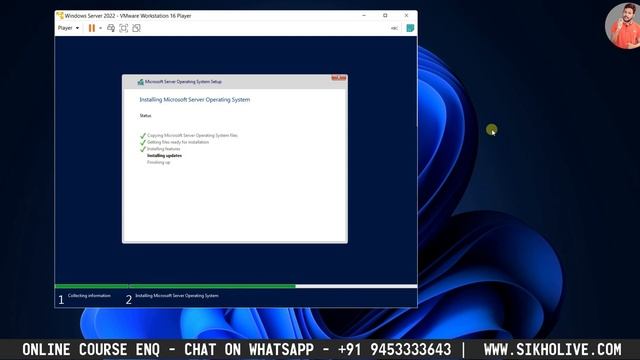Viewport: 640px width, 360px height.
Task: Close the VMware Workstation Player window
Action: 407,16
